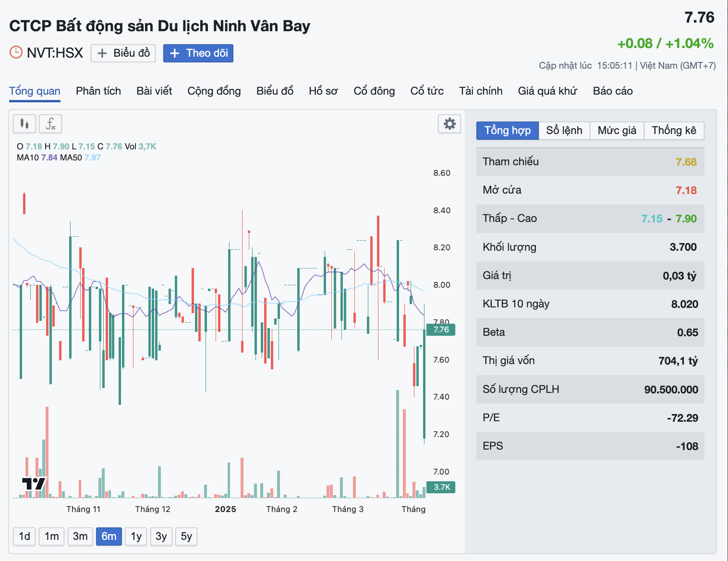Open the fx indicators menu
The image size is (728, 561).
(x=50, y=124)
